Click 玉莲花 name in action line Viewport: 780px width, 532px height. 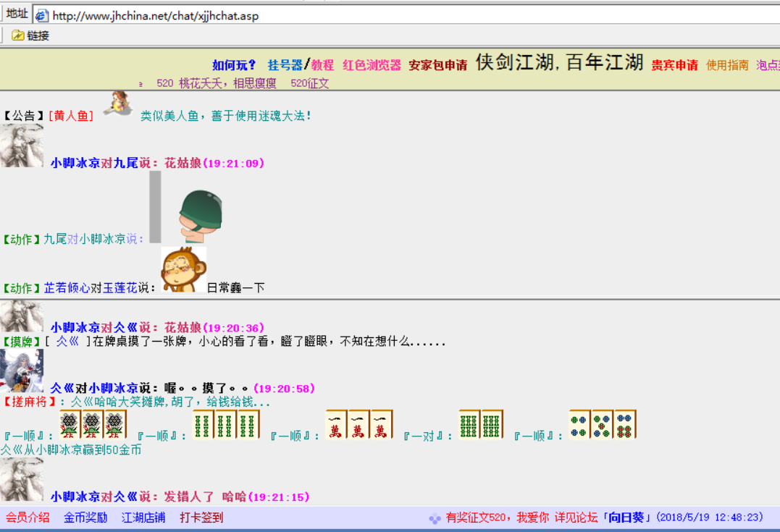pyautogui.click(x=120, y=288)
